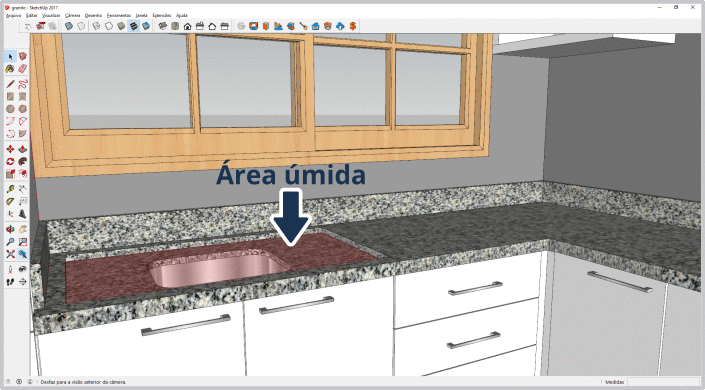Select the arrow Select tool
705x390 pixels.
pos(10,57)
